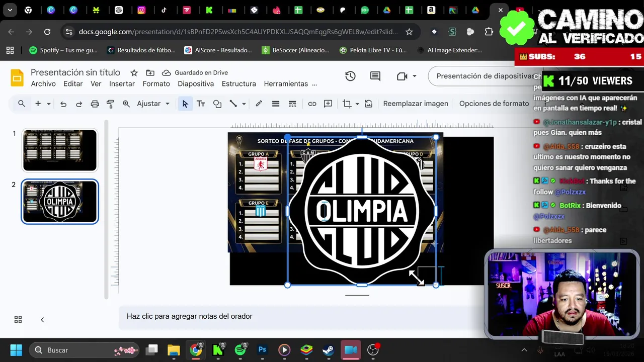Expand the new slide layout arrow
The height and width of the screenshot is (362, 644).
click(x=49, y=104)
